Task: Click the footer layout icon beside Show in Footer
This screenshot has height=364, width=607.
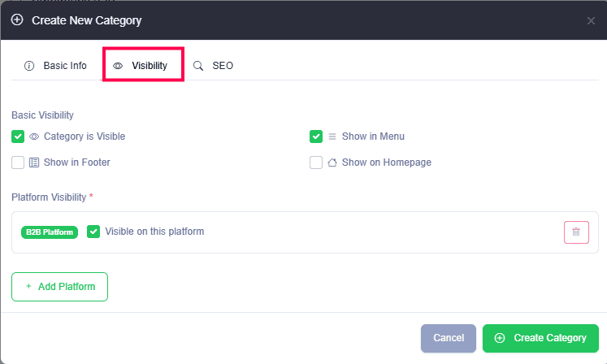Action: (x=34, y=162)
